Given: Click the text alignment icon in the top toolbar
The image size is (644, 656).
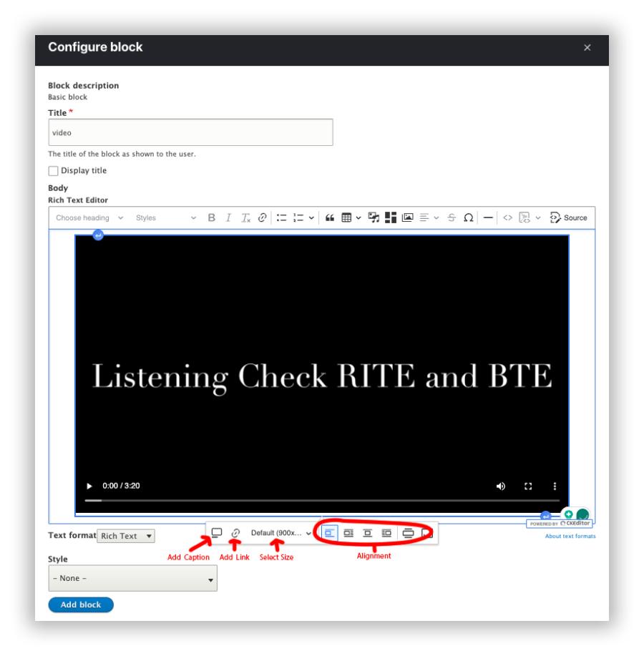Looking at the screenshot, I should point(424,218).
